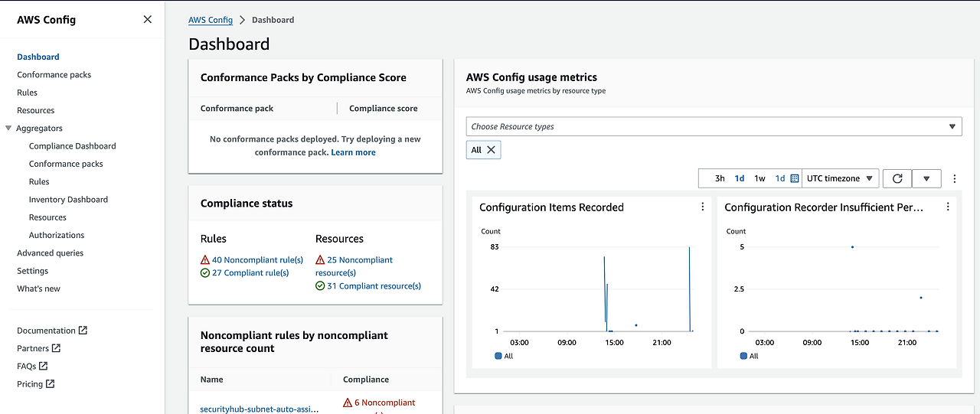Collapse the Aggregators section
980x414 pixels.
[x=8, y=129]
